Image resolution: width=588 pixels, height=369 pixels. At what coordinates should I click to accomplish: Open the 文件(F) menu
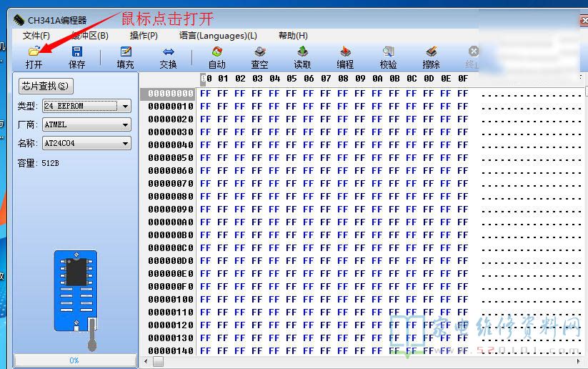[36, 35]
